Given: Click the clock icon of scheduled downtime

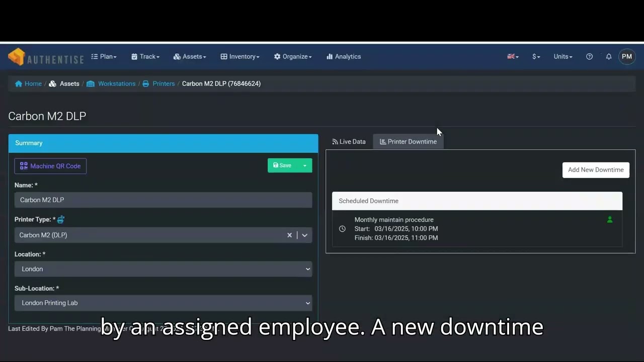Looking at the screenshot, I should pyautogui.click(x=343, y=229).
